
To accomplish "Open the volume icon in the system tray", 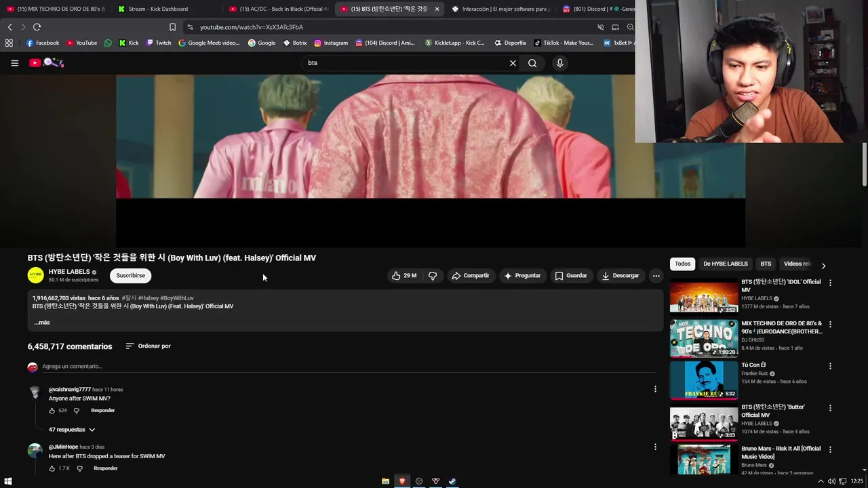I will [x=831, y=481].
